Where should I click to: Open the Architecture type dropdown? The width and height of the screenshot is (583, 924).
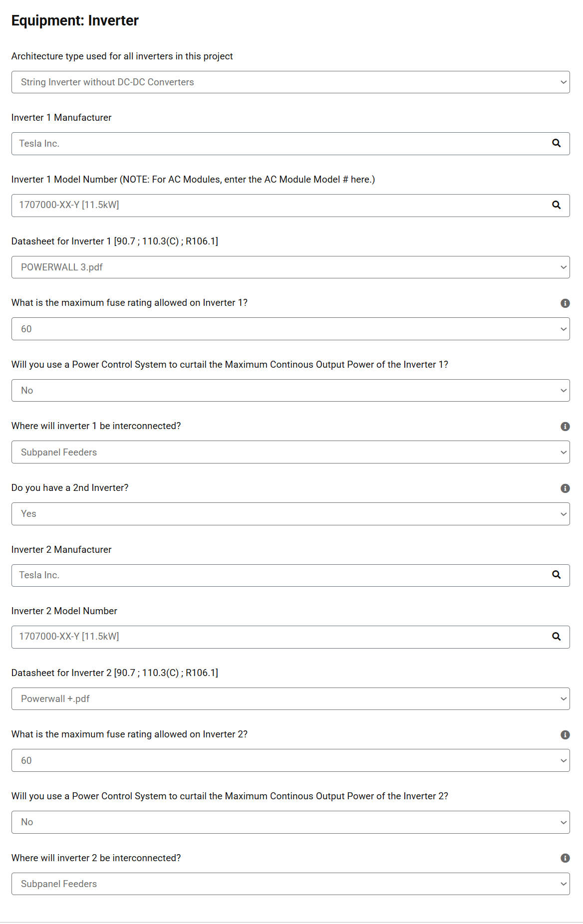coord(291,82)
